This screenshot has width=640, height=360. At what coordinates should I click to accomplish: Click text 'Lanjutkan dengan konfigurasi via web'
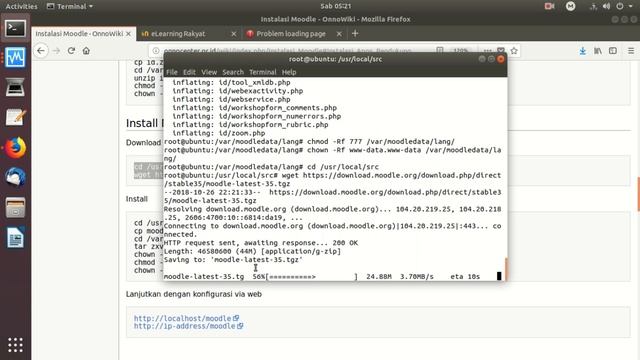(x=194, y=294)
